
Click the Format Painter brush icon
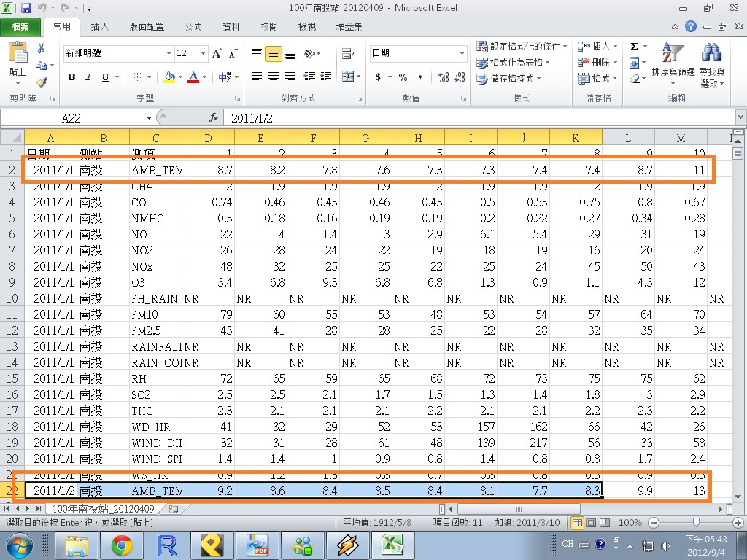pyautogui.click(x=42, y=82)
